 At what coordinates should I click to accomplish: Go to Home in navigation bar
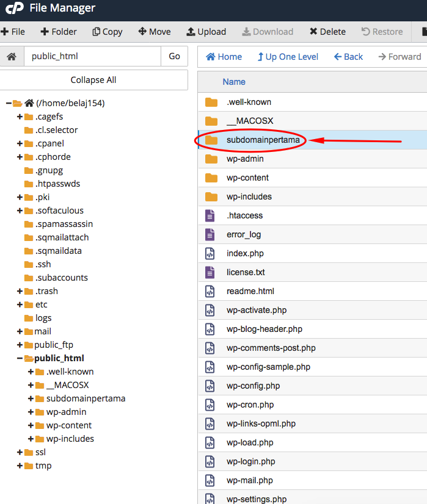224,57
